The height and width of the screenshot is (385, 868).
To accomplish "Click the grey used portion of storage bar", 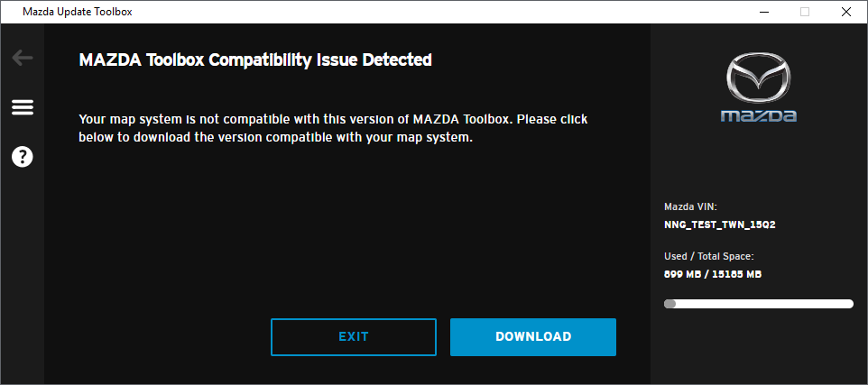I will pyautogui.click(x=669, y=304).
